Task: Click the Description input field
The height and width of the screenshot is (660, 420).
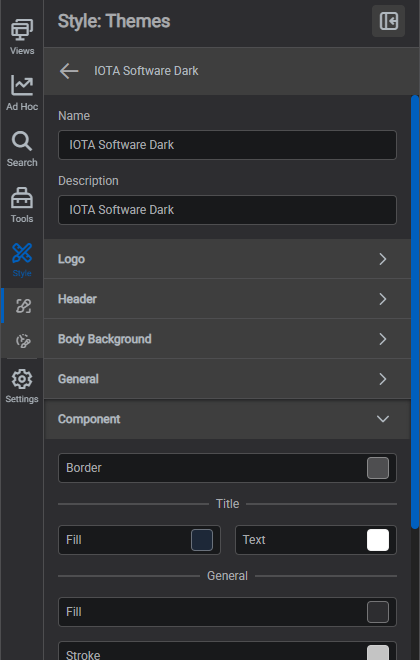Action: (227, 210)
